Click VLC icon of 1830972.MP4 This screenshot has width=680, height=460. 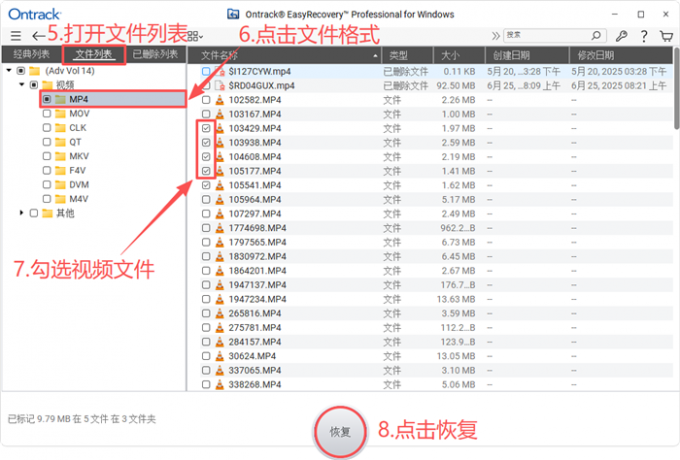click(x=220, y=256)
